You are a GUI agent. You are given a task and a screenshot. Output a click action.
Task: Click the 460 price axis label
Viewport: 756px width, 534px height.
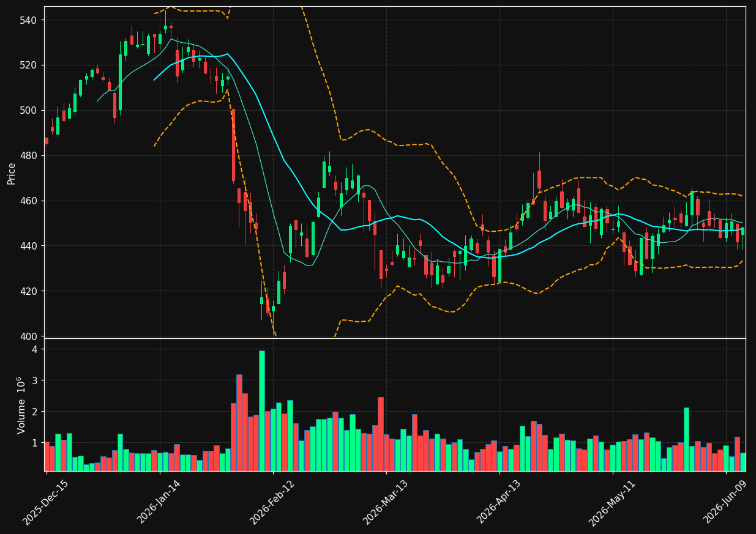point(29,201)
